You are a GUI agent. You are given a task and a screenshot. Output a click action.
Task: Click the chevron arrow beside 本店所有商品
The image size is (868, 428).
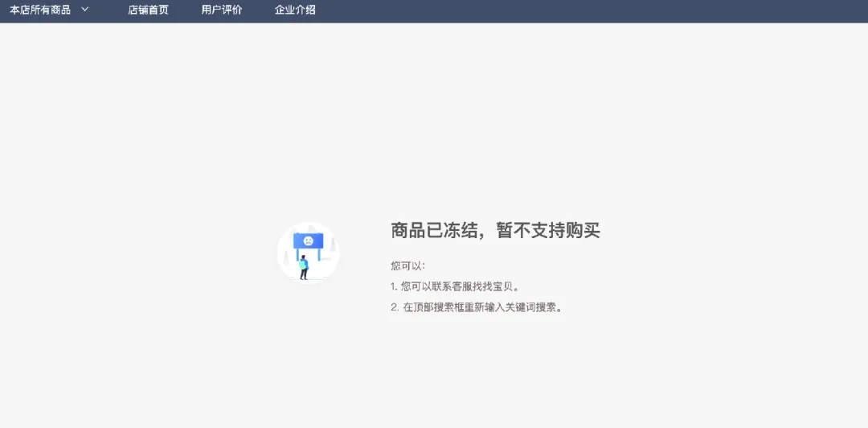[85, 10]
